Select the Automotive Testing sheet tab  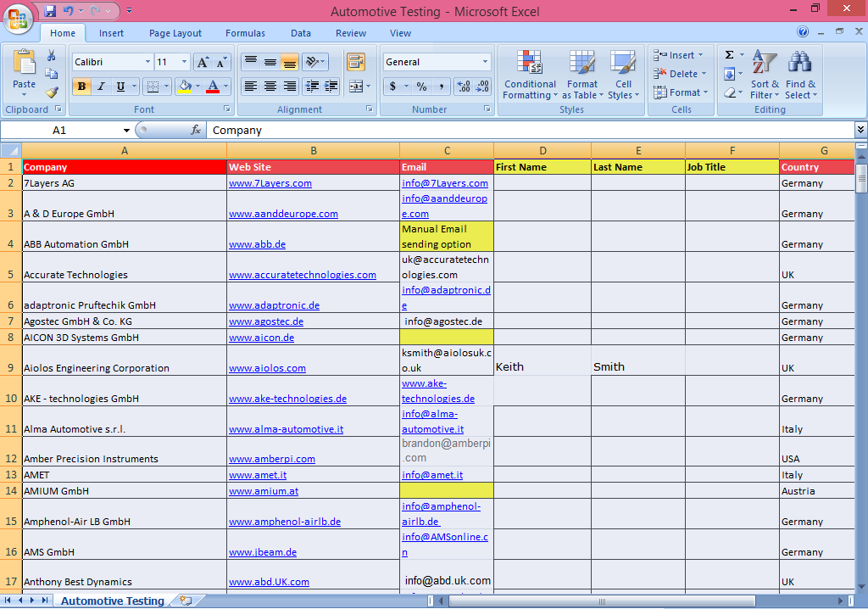[113, 601]
